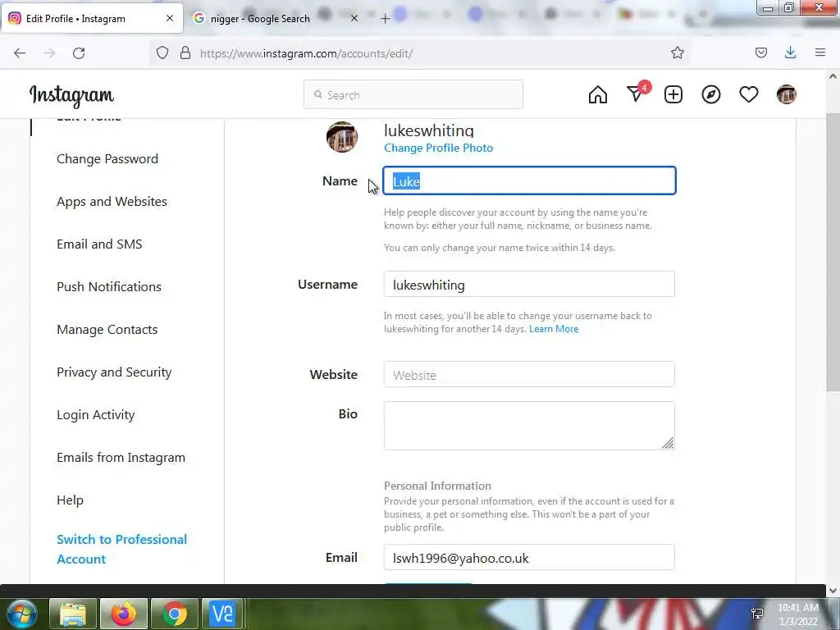Image resolution: width=840 pixels, height=630 pixels.
Task: Grab the Bio textarea resize handle
Action: tap(668, 443)
